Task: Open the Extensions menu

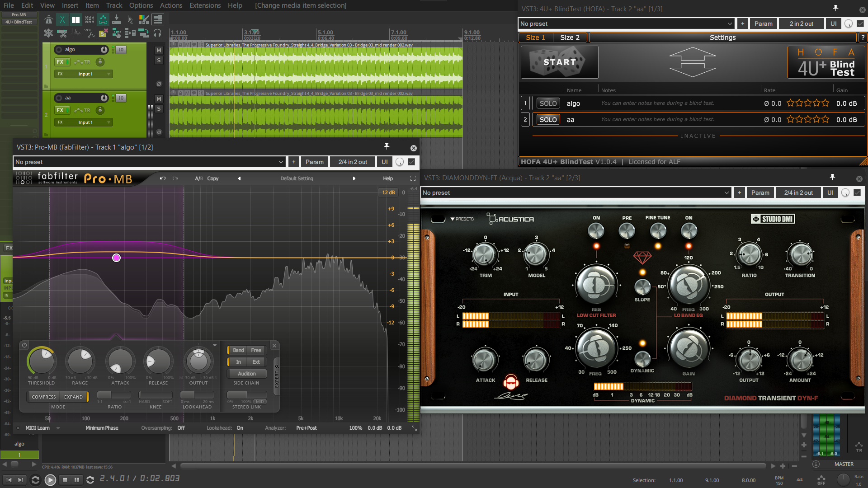Action: [x=205, y=5]
